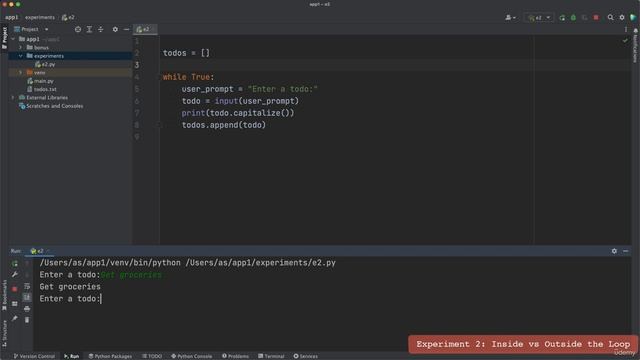Open Python Console tool tab
Viewport: 640px width, 360px height.
[x=191, y=356]
